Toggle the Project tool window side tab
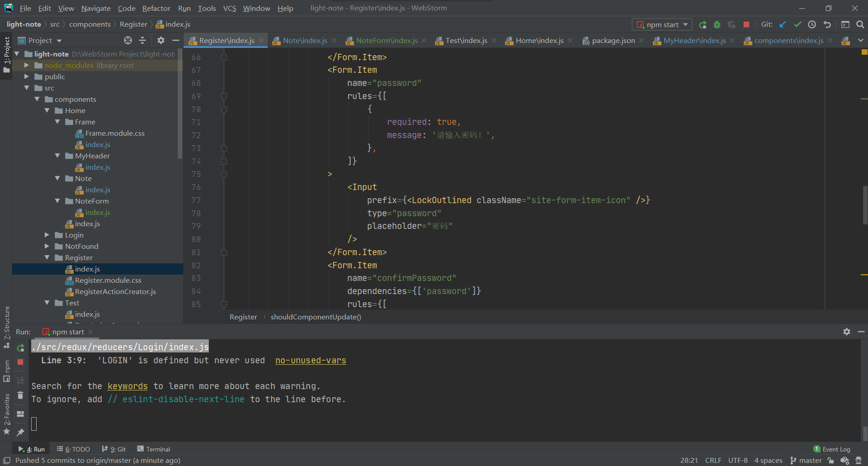The height and width of the screenshot is (466, 868). coord(6,55)
